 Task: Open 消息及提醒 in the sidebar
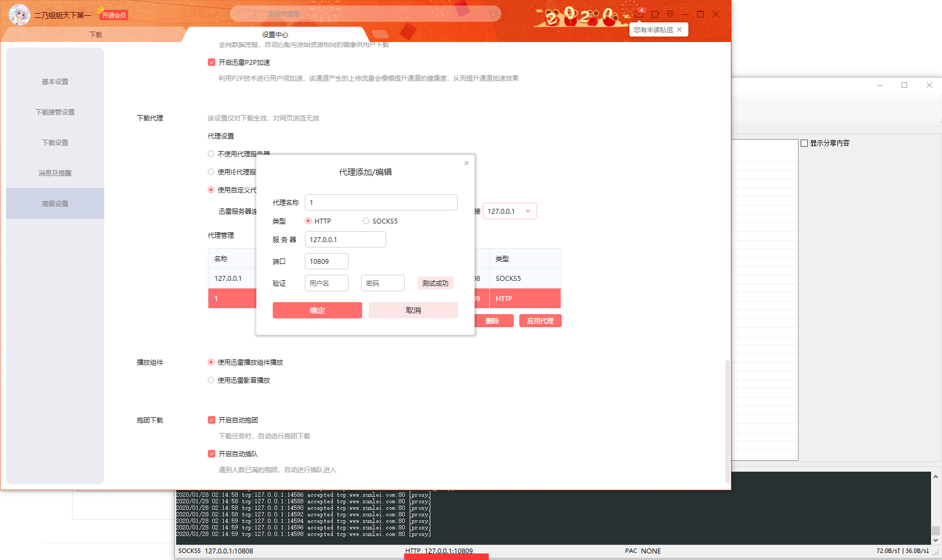[x=55, y=173]
